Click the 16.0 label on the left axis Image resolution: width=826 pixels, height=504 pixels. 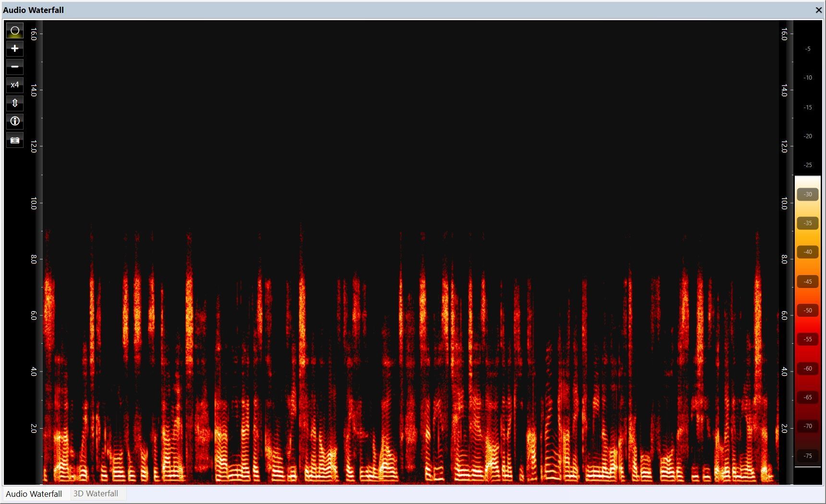click(34, 34)
